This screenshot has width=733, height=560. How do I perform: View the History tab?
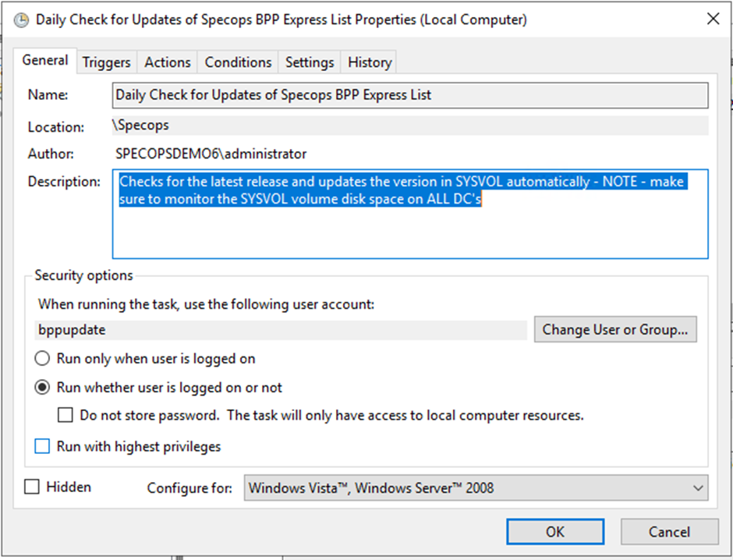[370, 62]
